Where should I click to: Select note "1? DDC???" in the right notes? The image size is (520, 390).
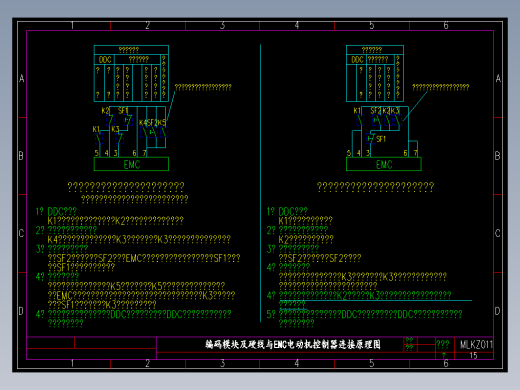tap(287, 211)
